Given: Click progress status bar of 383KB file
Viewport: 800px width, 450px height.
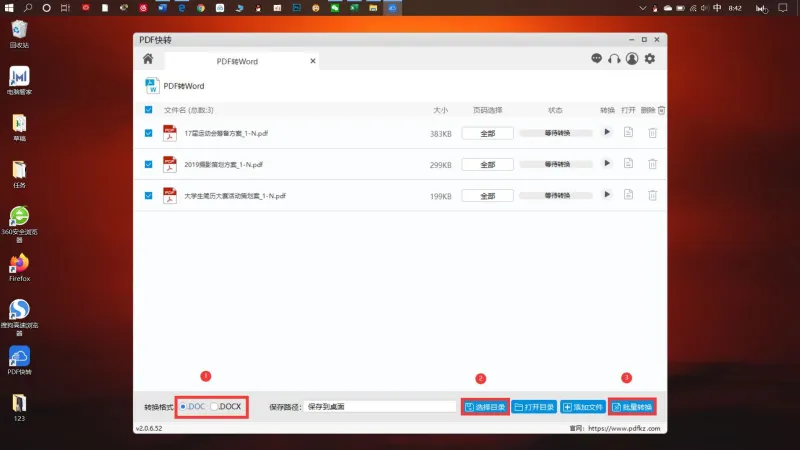Looking at the screenshot, I should tap(556, 133).
